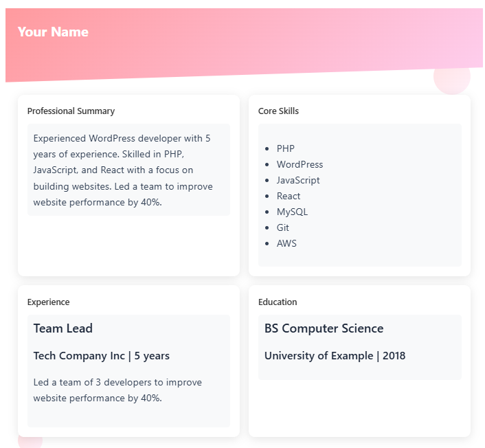
Task: Click the BS Computer Science degree heading
Action: click(324, 328)
